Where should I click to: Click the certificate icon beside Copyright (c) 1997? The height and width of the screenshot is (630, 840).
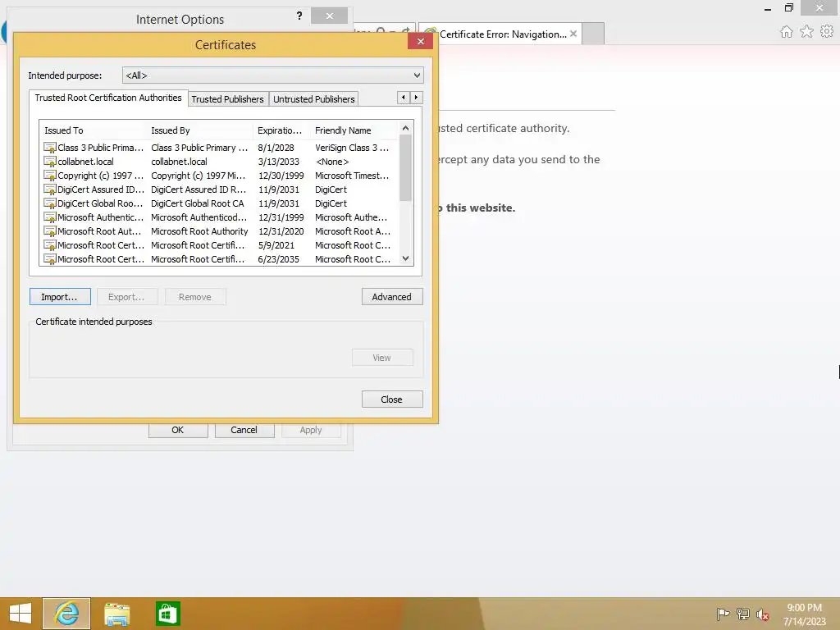(x=50, y=176)
